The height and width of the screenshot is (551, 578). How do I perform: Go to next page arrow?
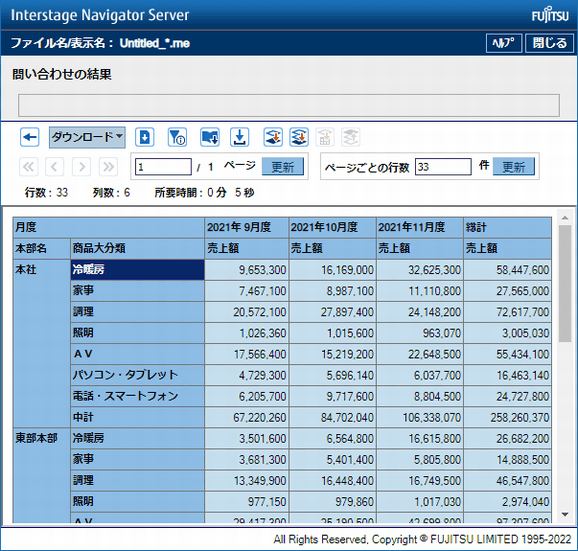click(81, 167)
